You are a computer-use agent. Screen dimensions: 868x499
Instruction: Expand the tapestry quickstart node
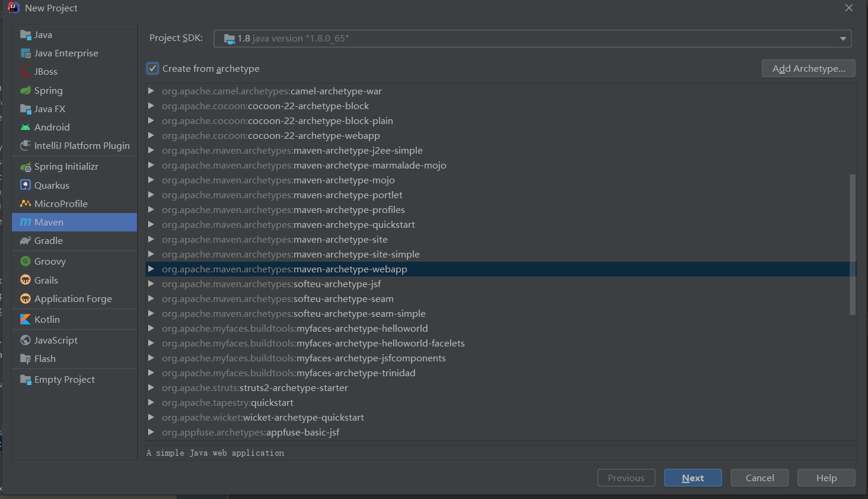(151, 402)
